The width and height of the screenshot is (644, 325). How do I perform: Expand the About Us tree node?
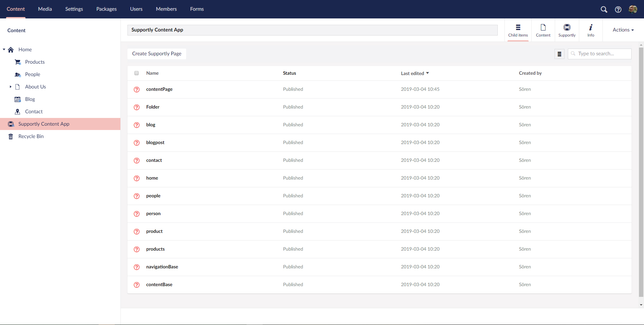(x=10, y=87)
